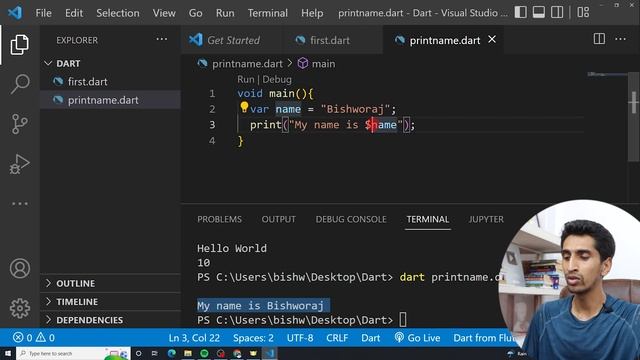Screen dimensions: 640x360
Task: Click the Debug code lens above main
Action: [277, 79]
